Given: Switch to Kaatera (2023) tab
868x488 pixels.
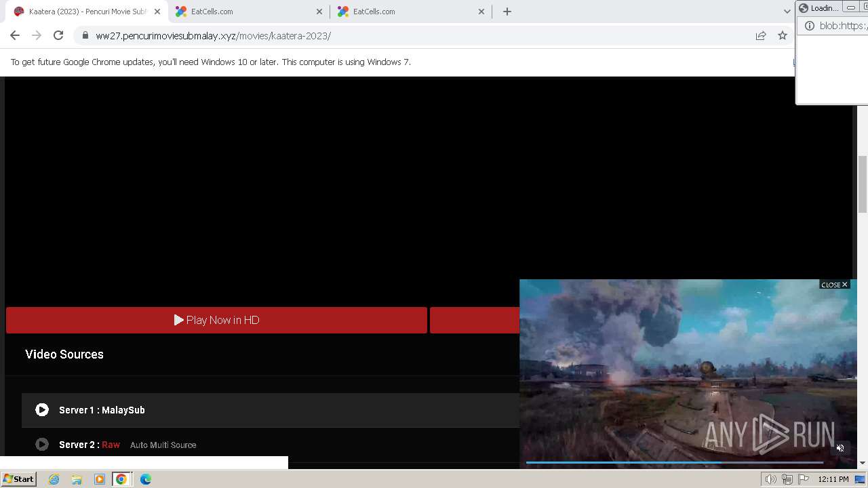Looking at the screenshot, I should tap(87, 12).
